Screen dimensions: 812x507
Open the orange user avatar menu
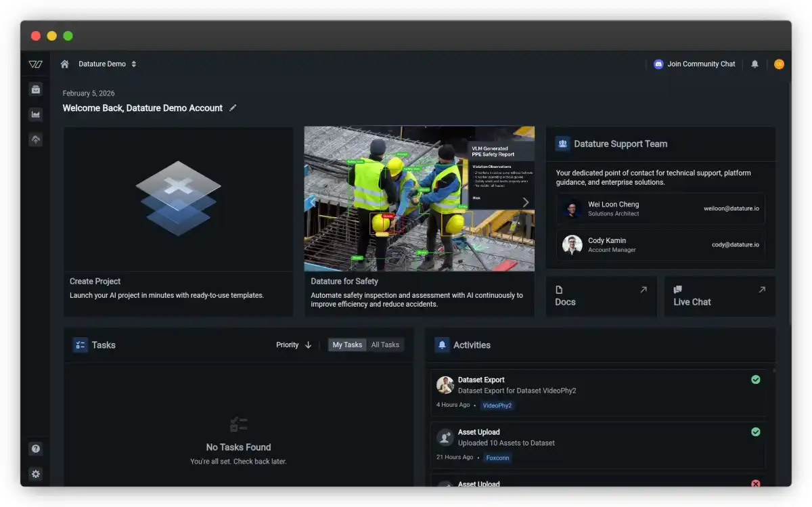click(x=779, y=64)
